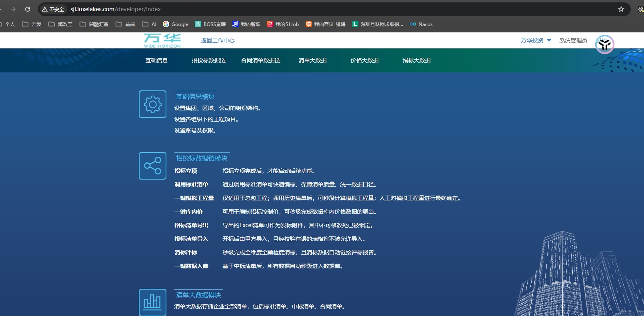This screenshot has width=644, height=316.
Task: Open the 基础信息 menu
Action: pos(156,60)
